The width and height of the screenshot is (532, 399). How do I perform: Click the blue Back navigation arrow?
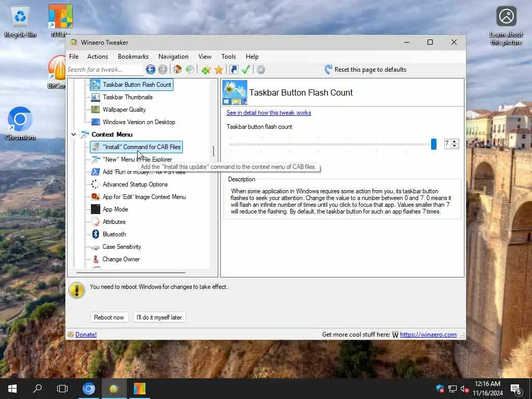pos(151,70)
